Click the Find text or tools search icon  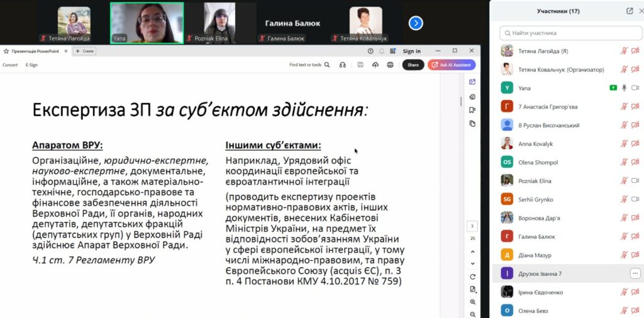click(x=327, y=65)
